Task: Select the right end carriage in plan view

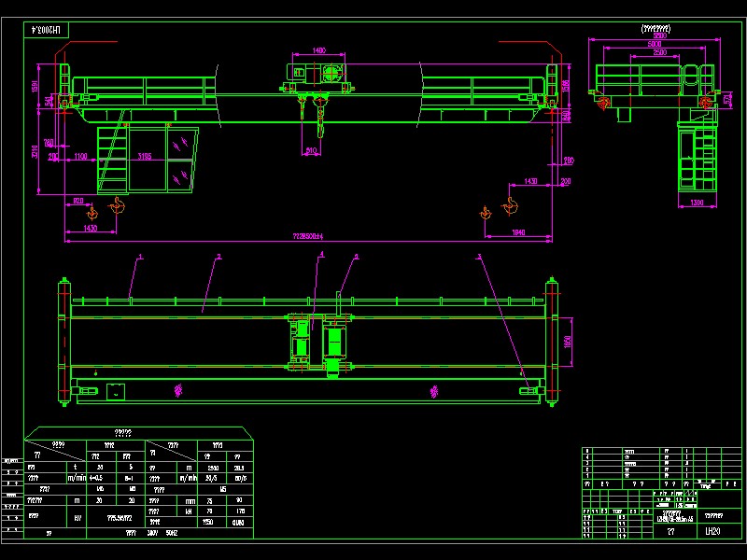Action: click(552, 342)
